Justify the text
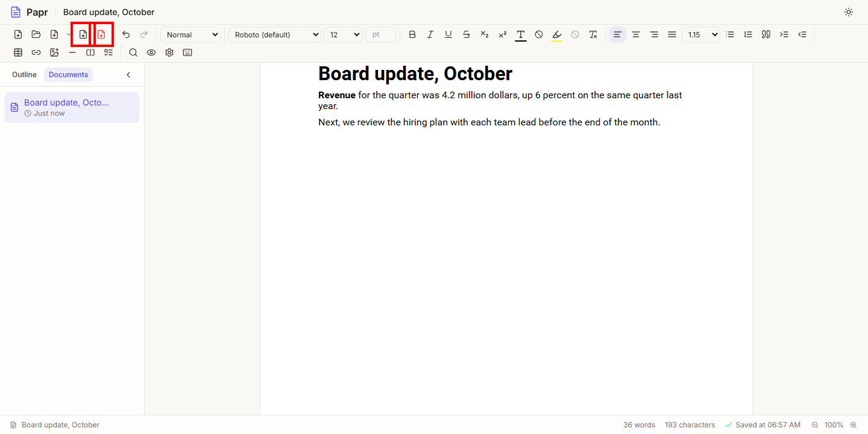This screenshot has width=868, height=434. (x=672, y=34)
